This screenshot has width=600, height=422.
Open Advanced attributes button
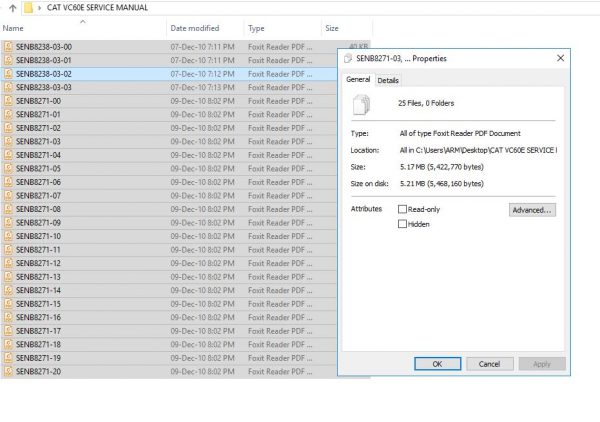coord(532,210)
